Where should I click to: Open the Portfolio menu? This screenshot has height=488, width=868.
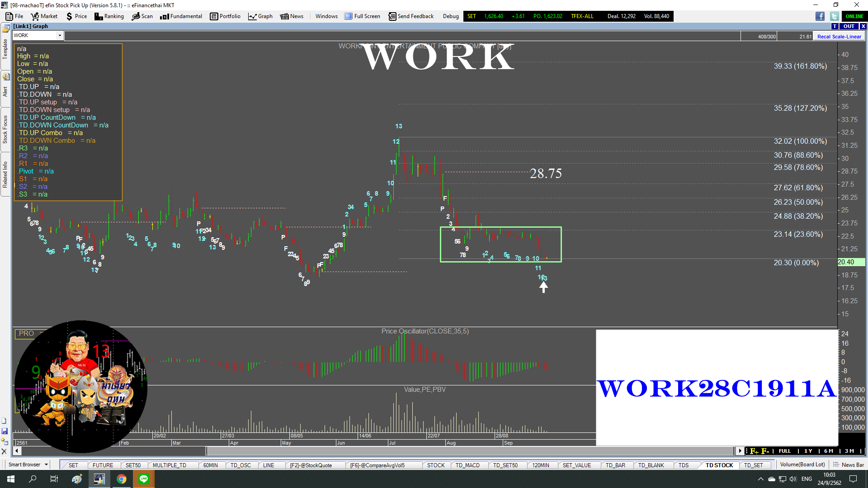225,16
